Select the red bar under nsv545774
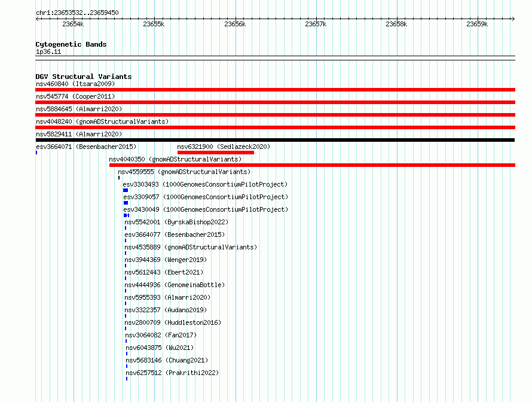This screenshot has height=402, width=532. (x=275, y=102)
